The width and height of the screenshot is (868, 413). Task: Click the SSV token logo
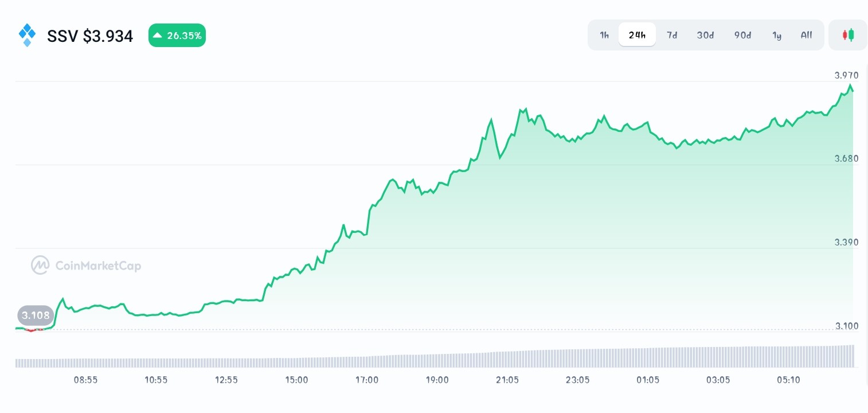(x=27, y=35)
